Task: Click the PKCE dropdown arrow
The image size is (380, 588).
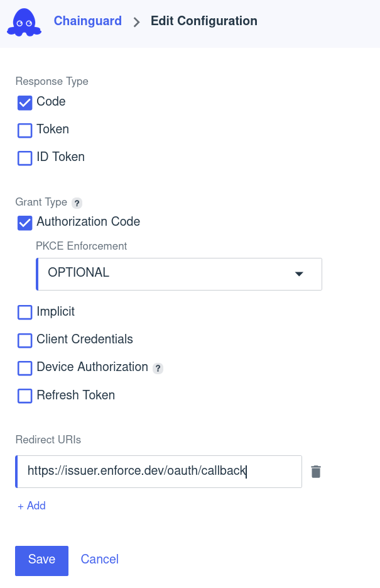Action: click(299, 274)
